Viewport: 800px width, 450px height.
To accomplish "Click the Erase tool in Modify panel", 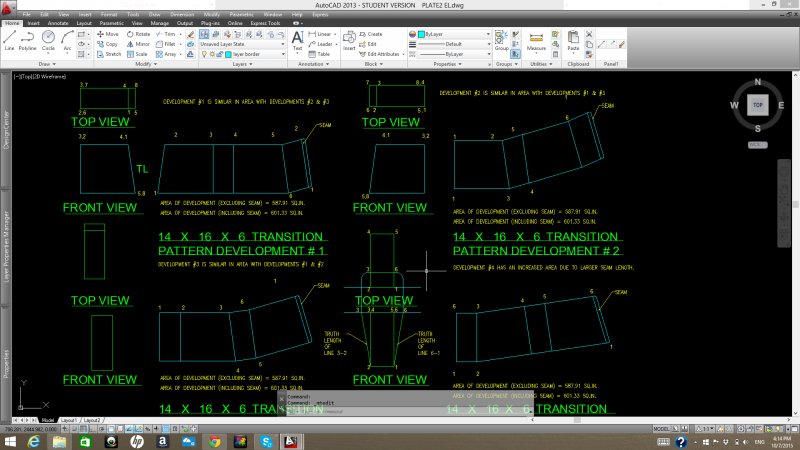I will 190,34.
